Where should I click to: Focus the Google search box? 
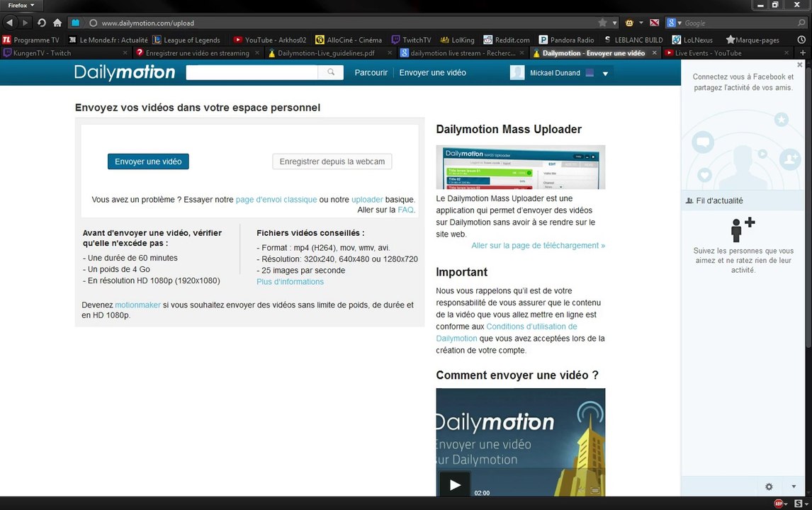[x=740, y=23]
